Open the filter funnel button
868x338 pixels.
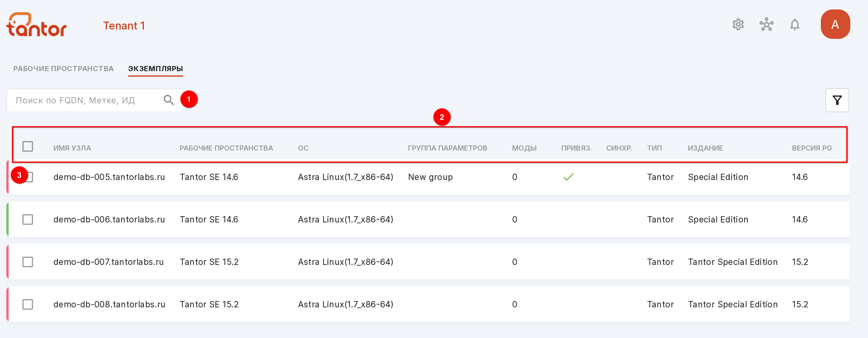837,100
